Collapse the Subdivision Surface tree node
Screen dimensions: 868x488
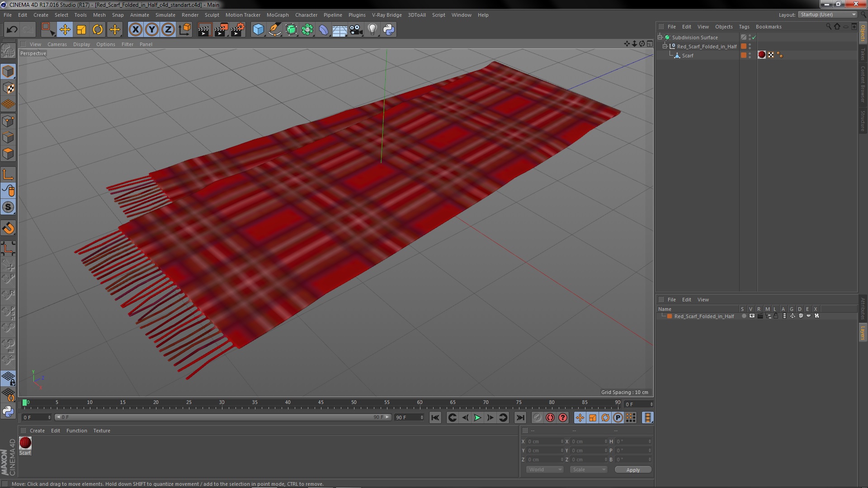point(660,38)
